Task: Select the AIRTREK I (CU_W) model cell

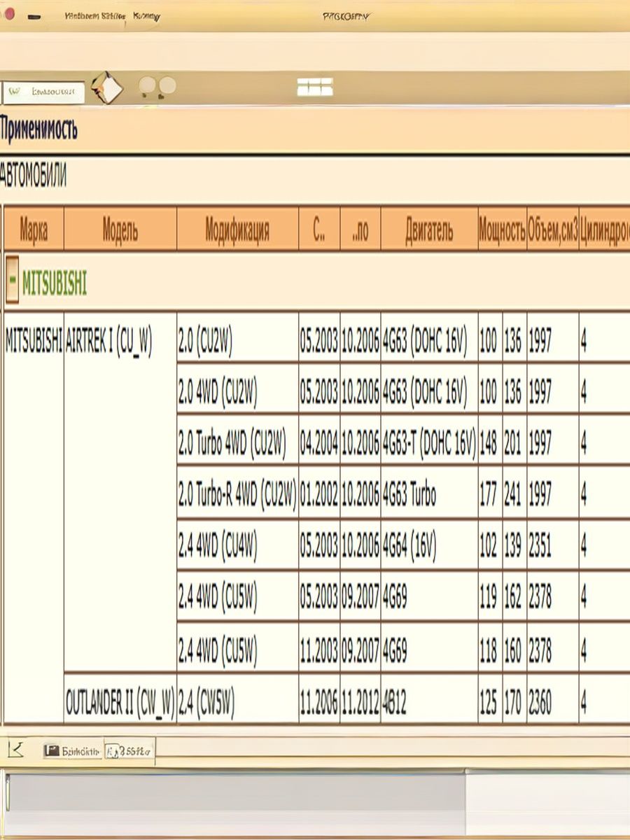Action: [108, 341]
